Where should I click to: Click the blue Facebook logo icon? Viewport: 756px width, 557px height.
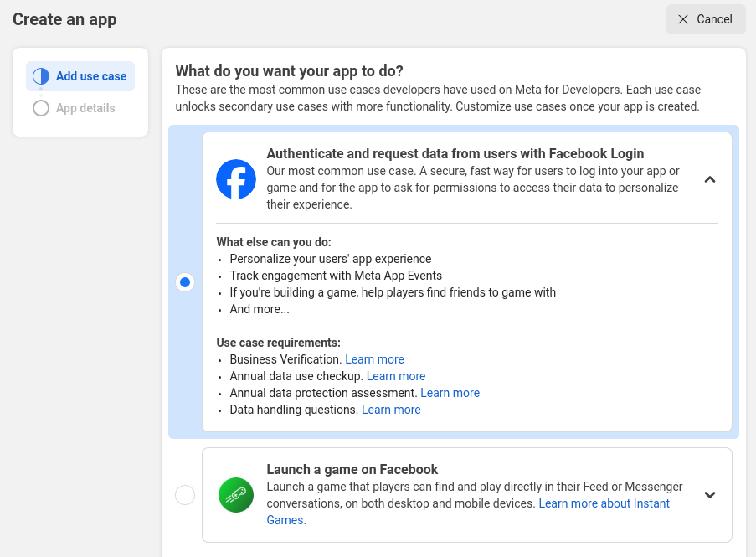point(236,179)
